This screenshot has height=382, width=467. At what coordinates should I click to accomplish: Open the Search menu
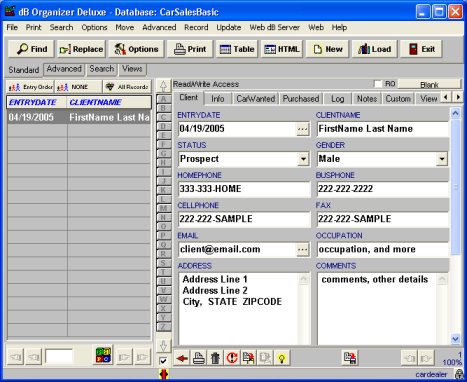click(61, 27)
